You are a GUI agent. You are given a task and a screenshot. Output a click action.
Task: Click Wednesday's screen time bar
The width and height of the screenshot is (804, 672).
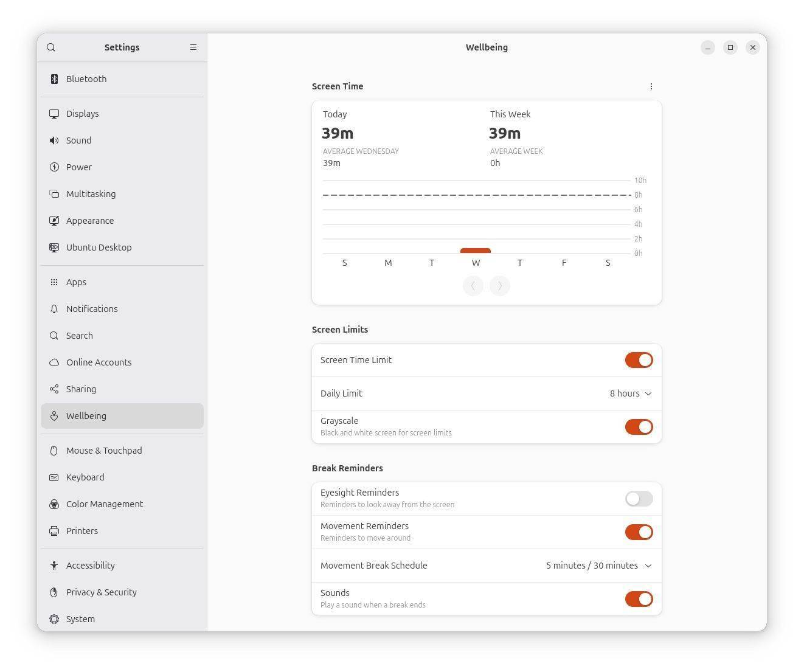click(476, 251)
